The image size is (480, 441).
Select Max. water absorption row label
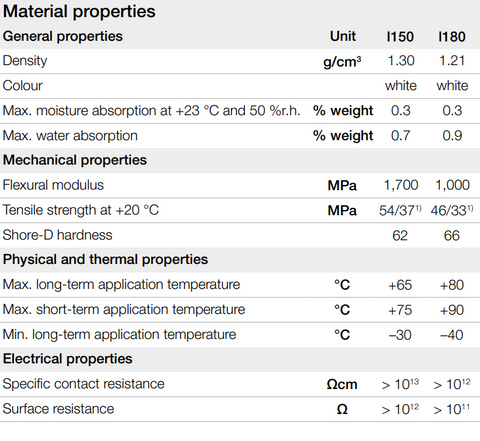[x=70, y=136]
